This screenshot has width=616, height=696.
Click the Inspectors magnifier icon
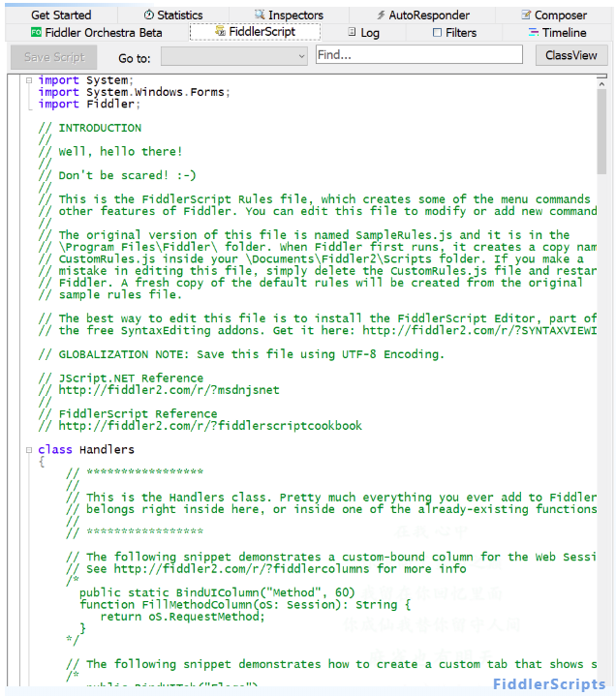pos(260,15)
